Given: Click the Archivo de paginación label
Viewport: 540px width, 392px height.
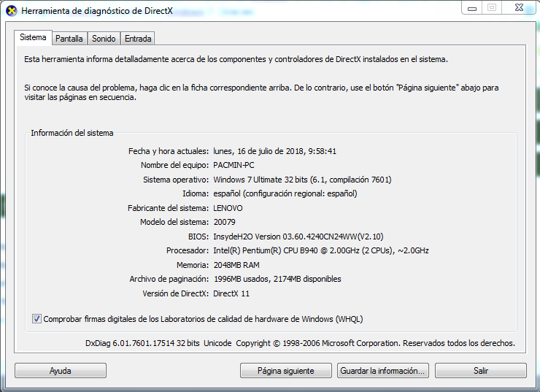Looking at the screenshot, I should tap(169, 279).
